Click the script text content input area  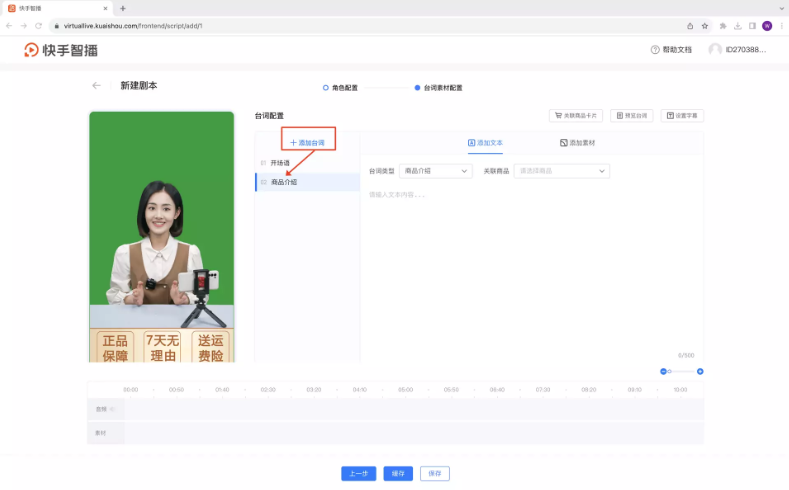(x=532, y=272)
